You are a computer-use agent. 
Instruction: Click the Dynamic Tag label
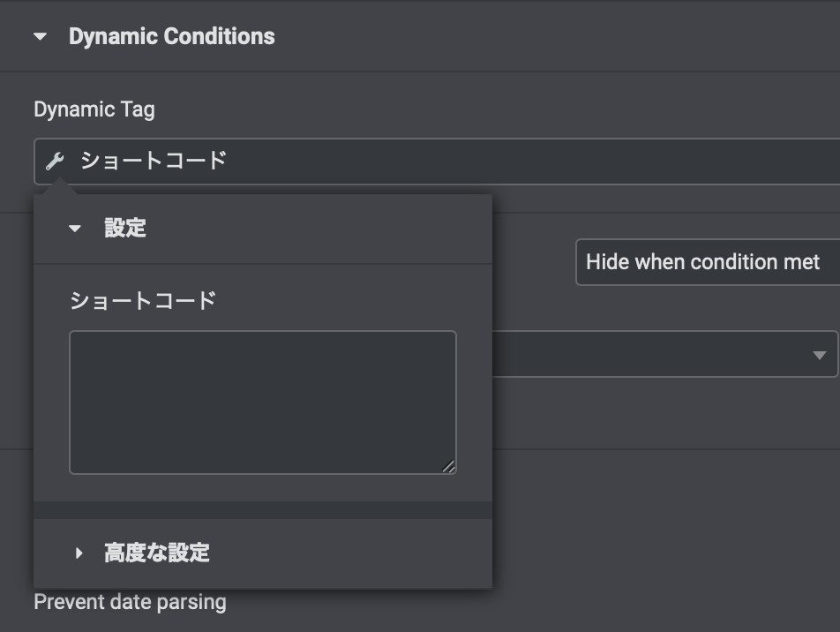[x=94, y=109]
